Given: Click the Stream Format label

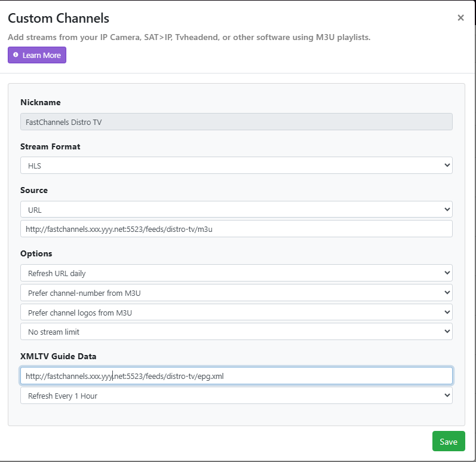Looking at the screenshot, I should (x=50, y=146).
